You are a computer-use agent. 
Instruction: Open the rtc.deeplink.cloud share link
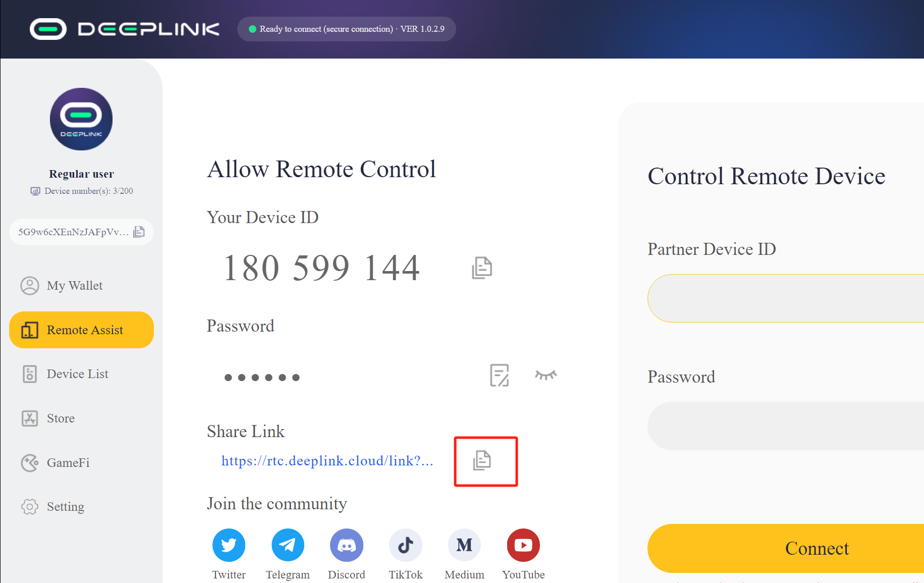click(x=327, y=461)
